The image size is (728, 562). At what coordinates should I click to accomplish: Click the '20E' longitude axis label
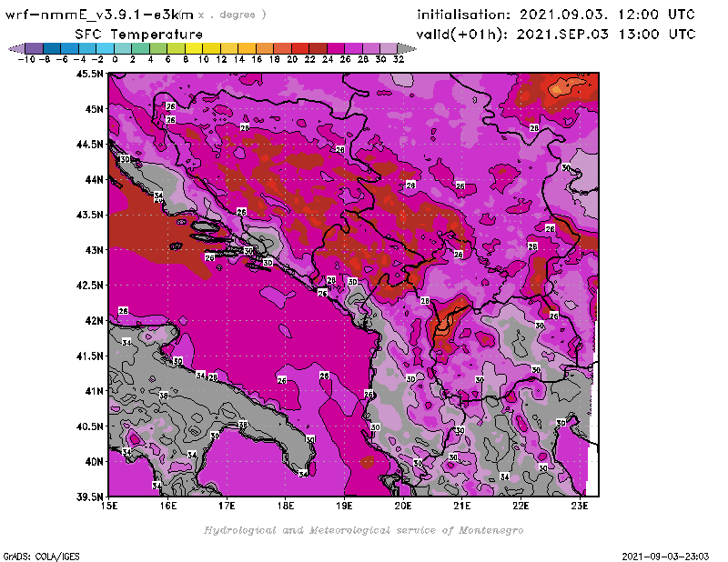click(403, 506)
